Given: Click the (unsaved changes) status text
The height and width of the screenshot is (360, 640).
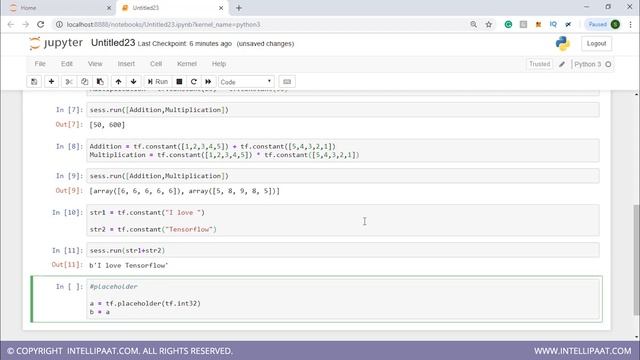Looking at the screenshot, I should click(x=265, y=44).
